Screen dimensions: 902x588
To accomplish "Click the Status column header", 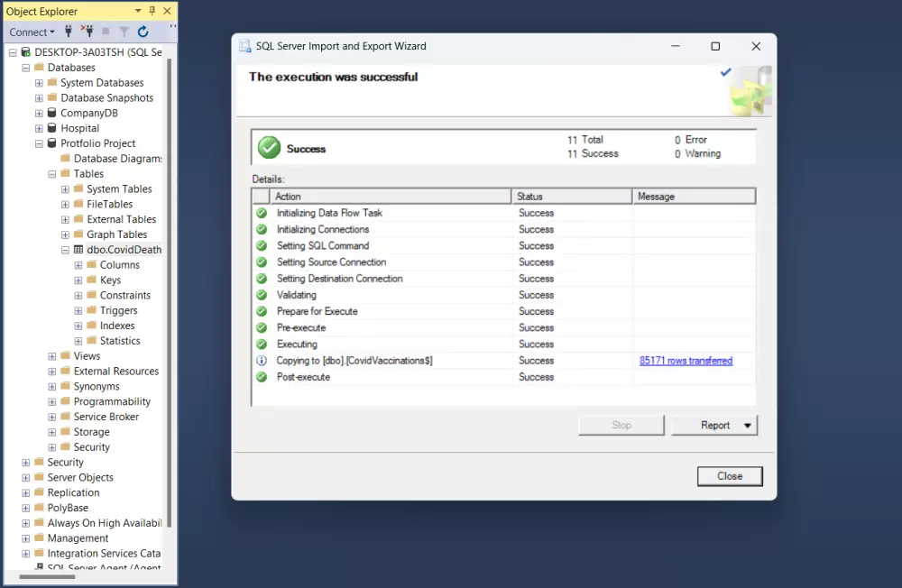I will click(x=572, y=197).
